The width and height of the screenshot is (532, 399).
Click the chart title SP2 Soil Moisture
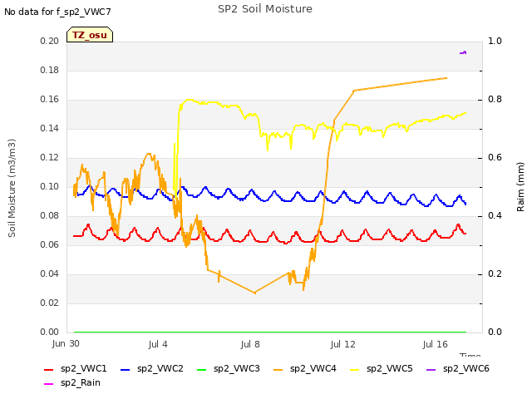point(265,9)
